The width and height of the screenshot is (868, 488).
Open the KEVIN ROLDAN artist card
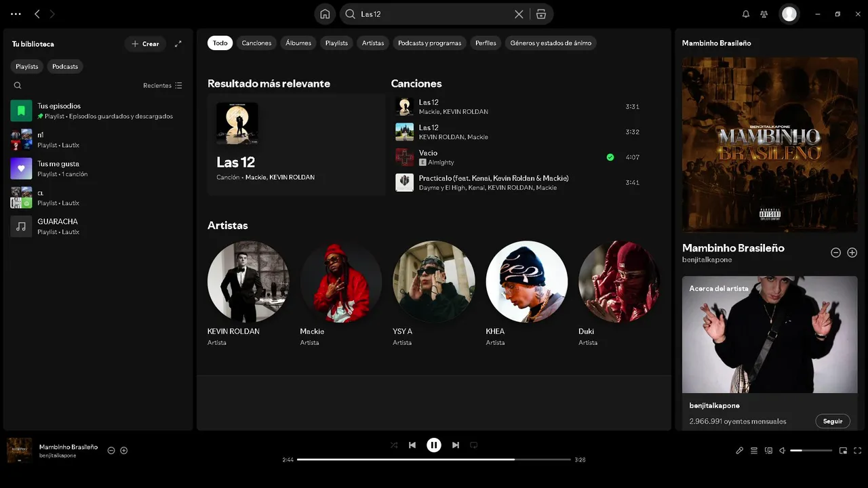[x=248, y=294]
